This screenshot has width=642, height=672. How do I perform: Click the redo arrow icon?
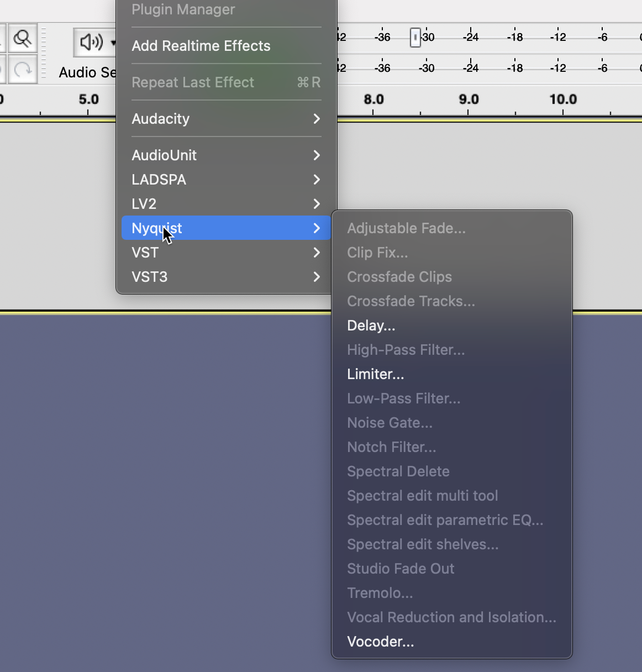pos(22,69)
